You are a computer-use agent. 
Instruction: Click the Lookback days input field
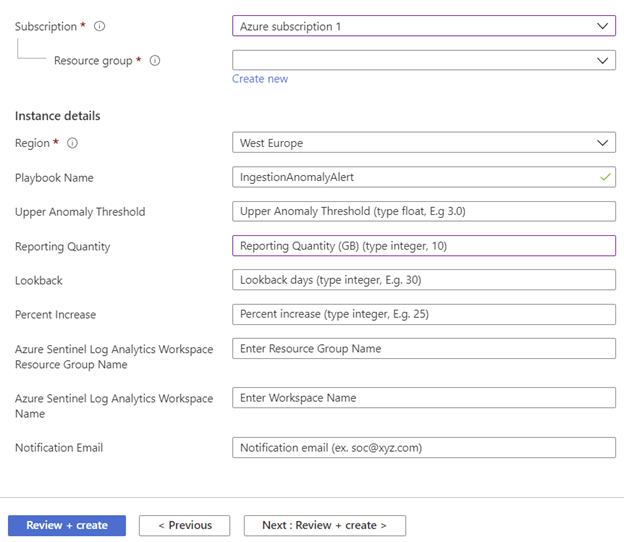(x=423, y=280)
